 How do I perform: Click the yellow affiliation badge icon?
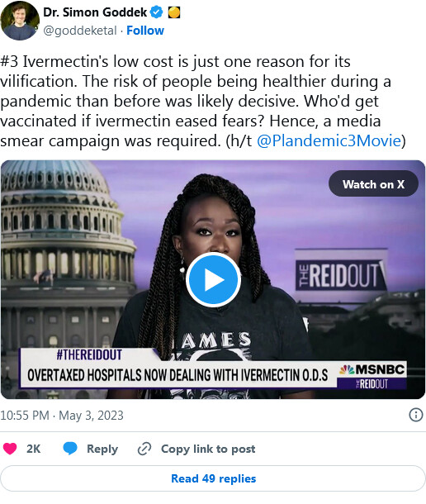coord(174,12)
